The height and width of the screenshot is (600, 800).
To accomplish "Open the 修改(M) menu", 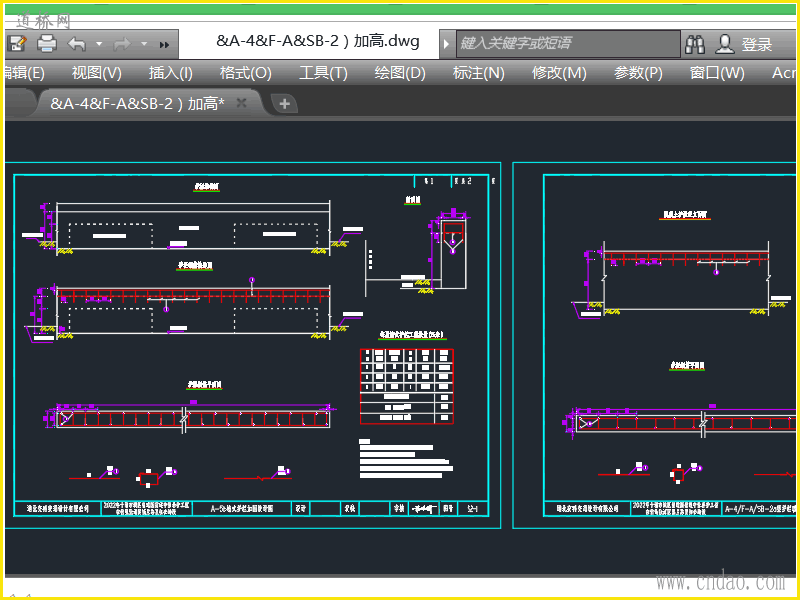I will (559, 73).
